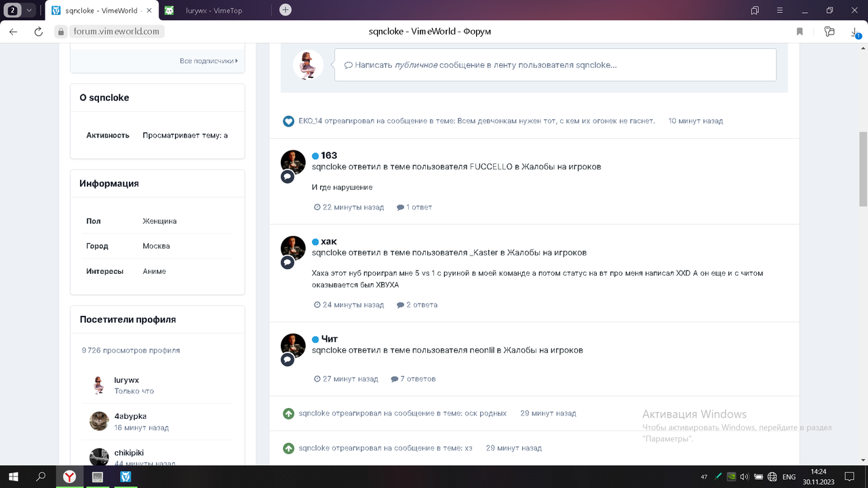
Task: Click '1 ответ' under 163 post
Action: (414, 207)
